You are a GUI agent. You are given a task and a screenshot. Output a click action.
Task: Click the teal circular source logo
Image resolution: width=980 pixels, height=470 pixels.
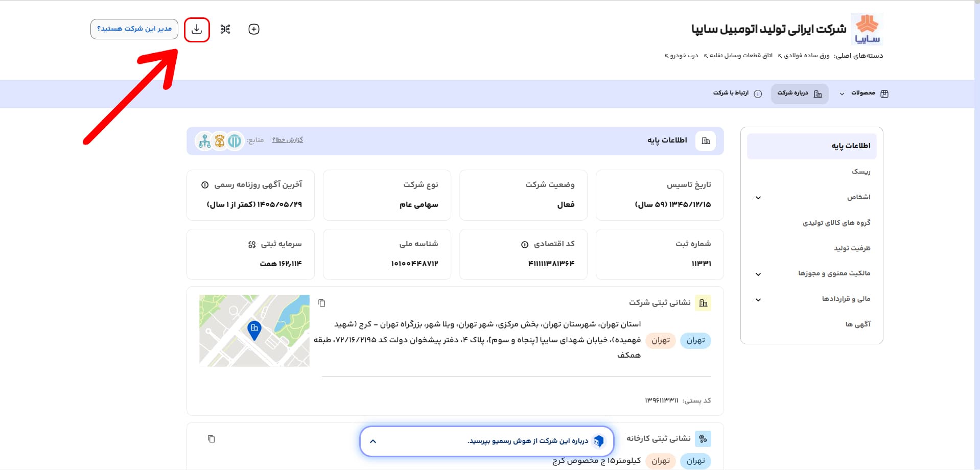(x=235, y=140)
